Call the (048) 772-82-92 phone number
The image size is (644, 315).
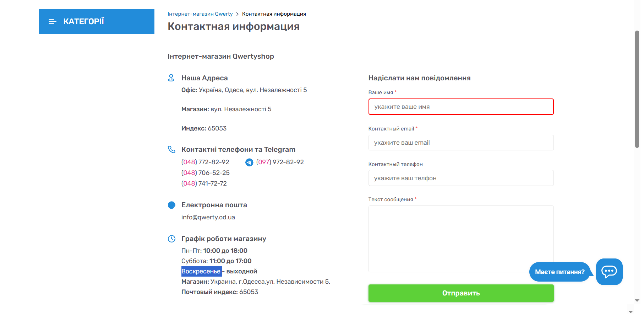[205, 162]
